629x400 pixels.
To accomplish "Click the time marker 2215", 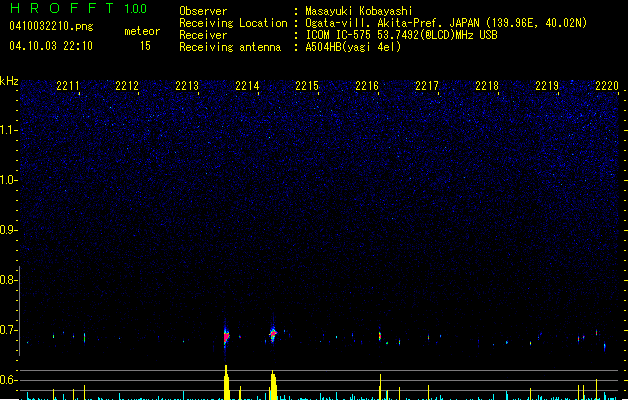I will 307,86.
